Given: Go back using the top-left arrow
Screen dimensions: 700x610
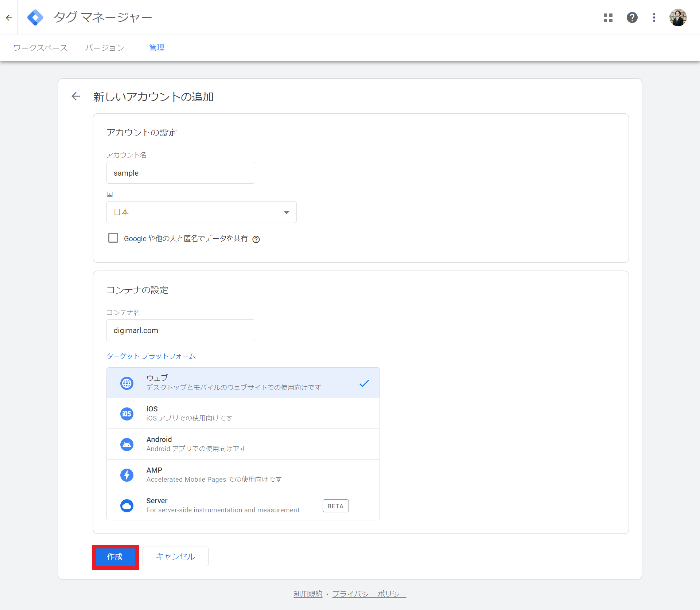Looking at the screenshot, I should [x=9, y=17].
